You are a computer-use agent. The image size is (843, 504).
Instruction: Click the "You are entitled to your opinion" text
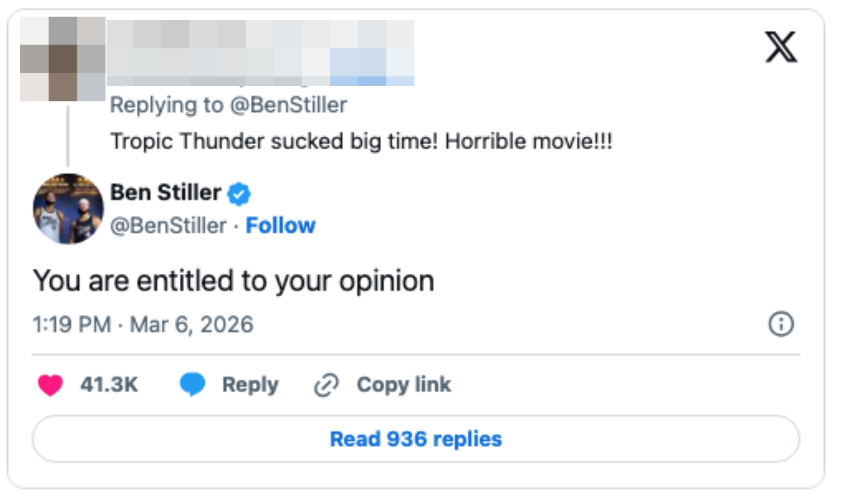pos(233,281)
